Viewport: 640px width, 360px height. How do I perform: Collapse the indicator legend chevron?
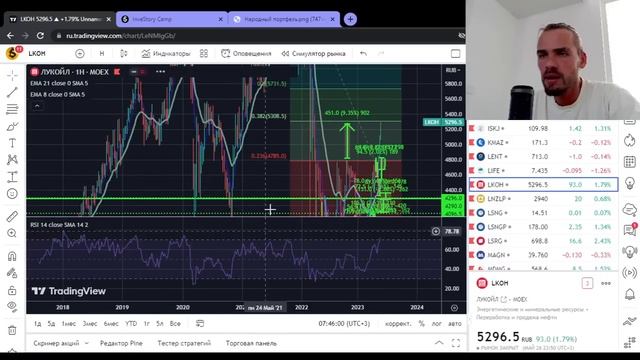[37, 106]
